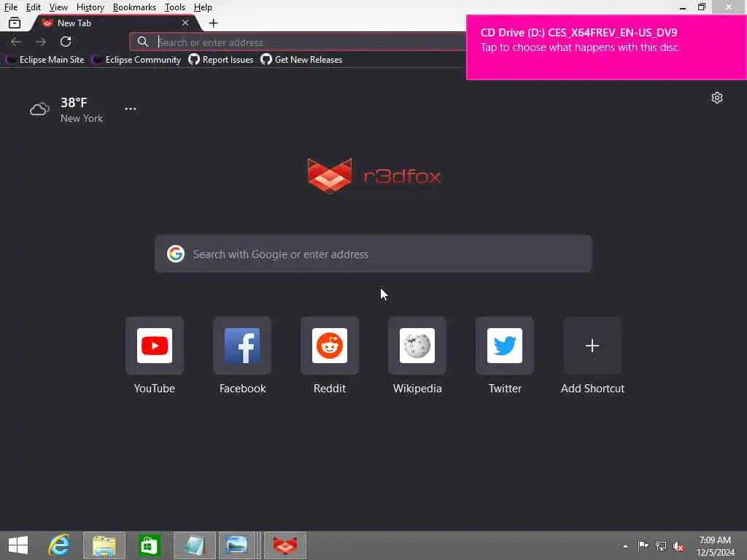Click the cloudy weather icon

[x=39, y=109]
